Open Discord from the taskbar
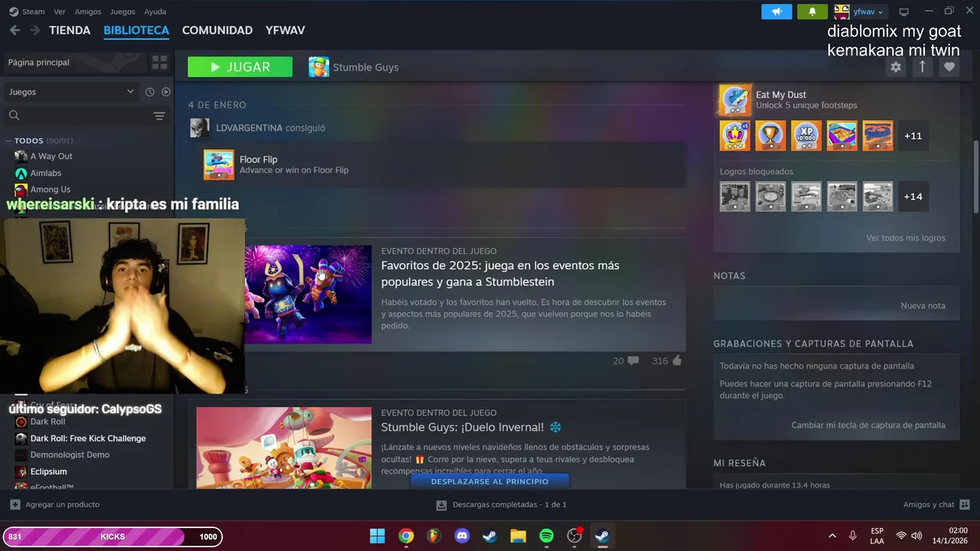This screenshot has width=980, height=551. (x=462, y=536)
